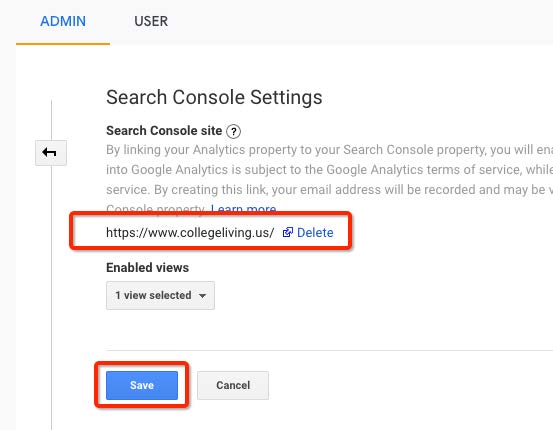Delete the linked Search Console site
Screen dimensions: 553x430
pos(315,232)
